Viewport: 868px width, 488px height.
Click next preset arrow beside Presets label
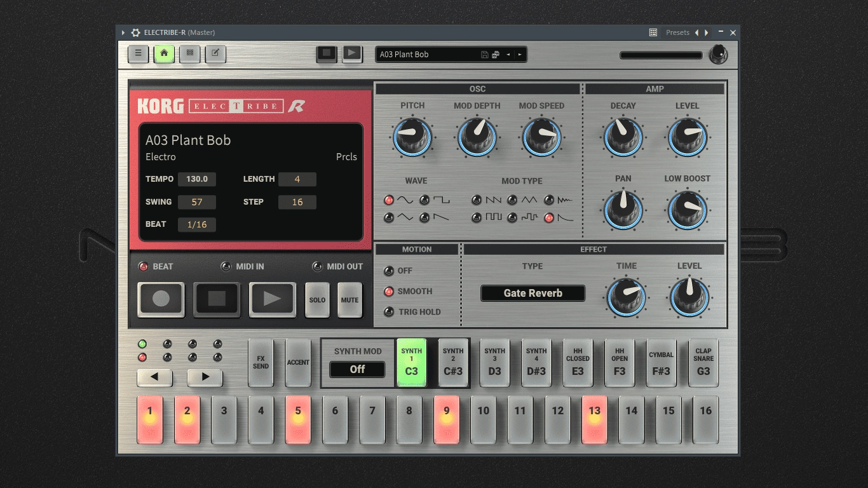707,32
